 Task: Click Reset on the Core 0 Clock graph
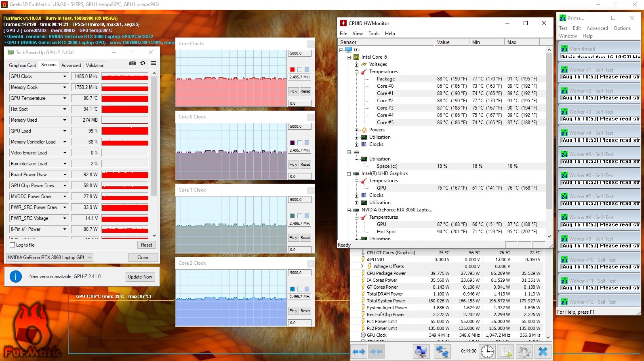305,165
